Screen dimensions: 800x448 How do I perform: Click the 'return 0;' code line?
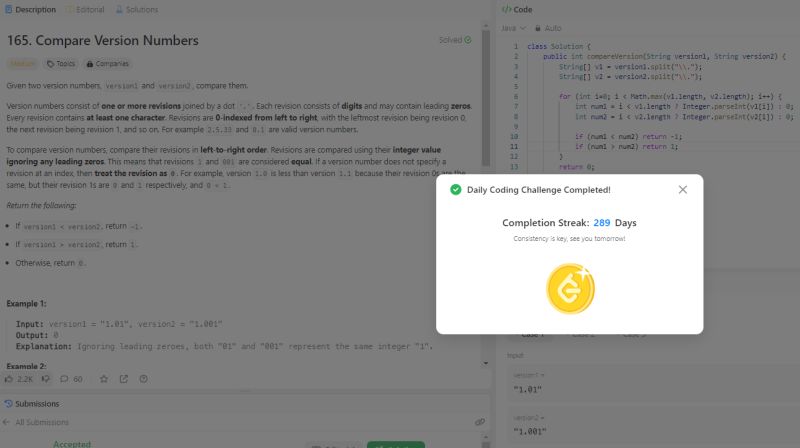[577, 167]
